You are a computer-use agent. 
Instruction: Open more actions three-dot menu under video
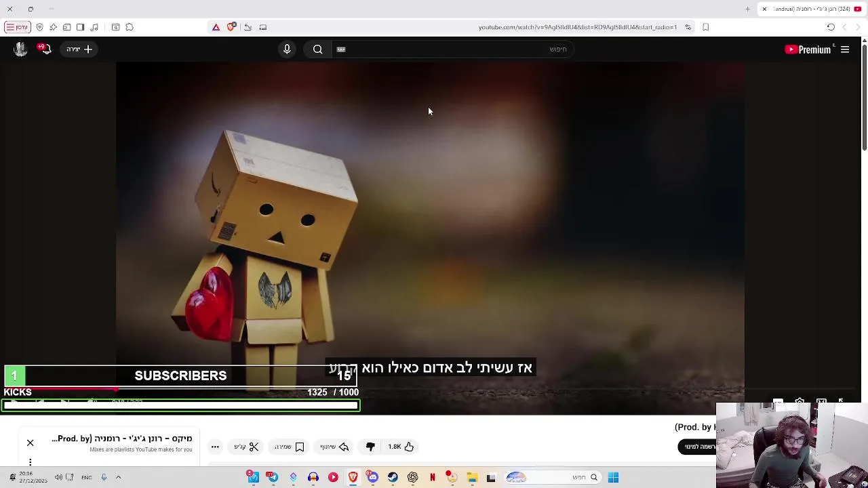[215, 447]
